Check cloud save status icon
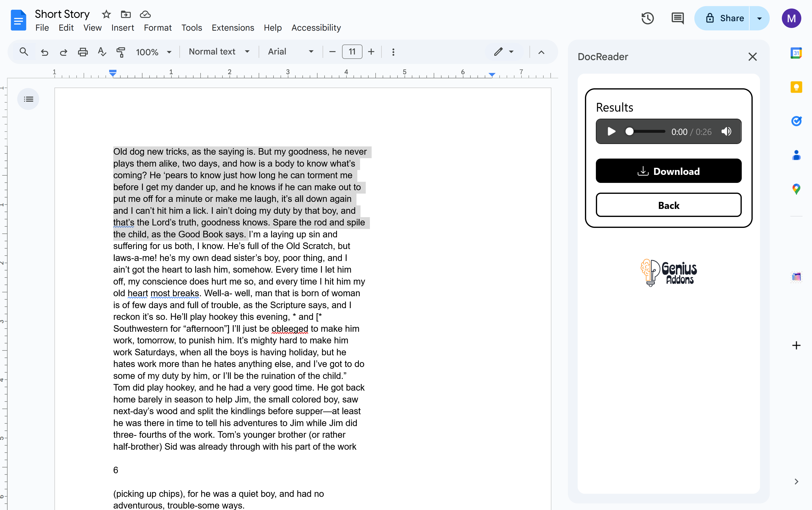 (x=145, y=14)
